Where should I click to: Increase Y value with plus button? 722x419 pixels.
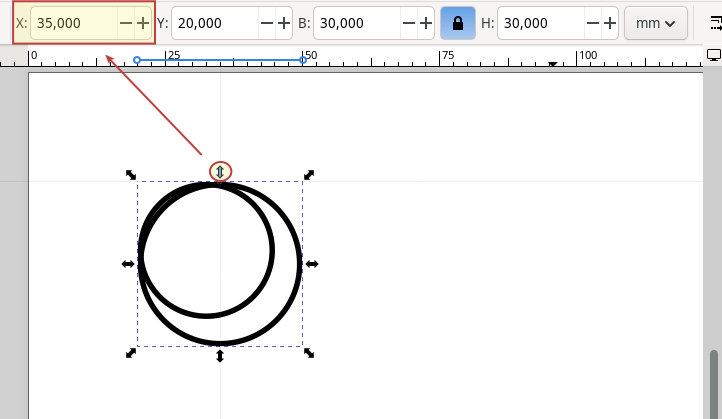[284, 23]
